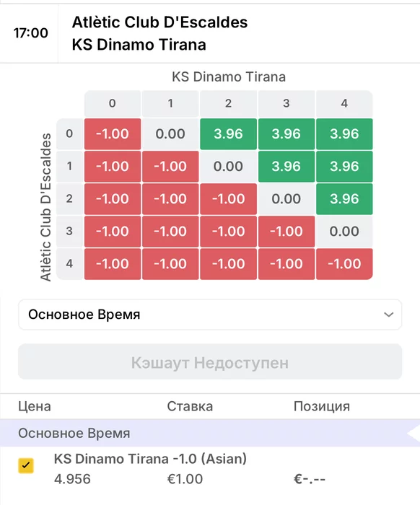Click the row header for 3 goals
This screenshot has height=505, width=420.
[x=69, y=232]
